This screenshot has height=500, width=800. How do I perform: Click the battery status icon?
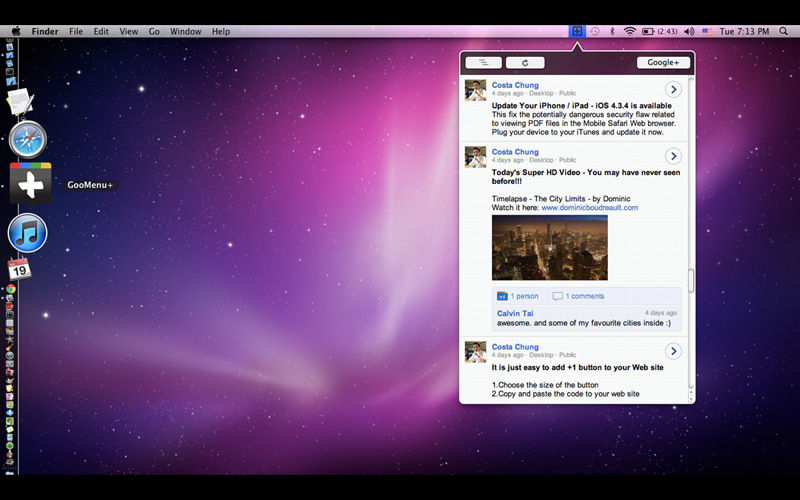click(x=648, y=31)
